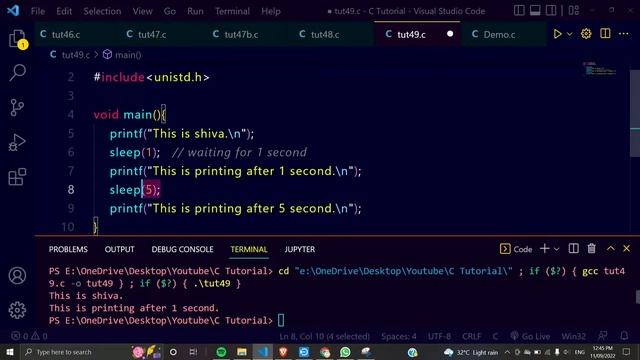
Task: Click the unistd.h include text
Action: [178, 77]
